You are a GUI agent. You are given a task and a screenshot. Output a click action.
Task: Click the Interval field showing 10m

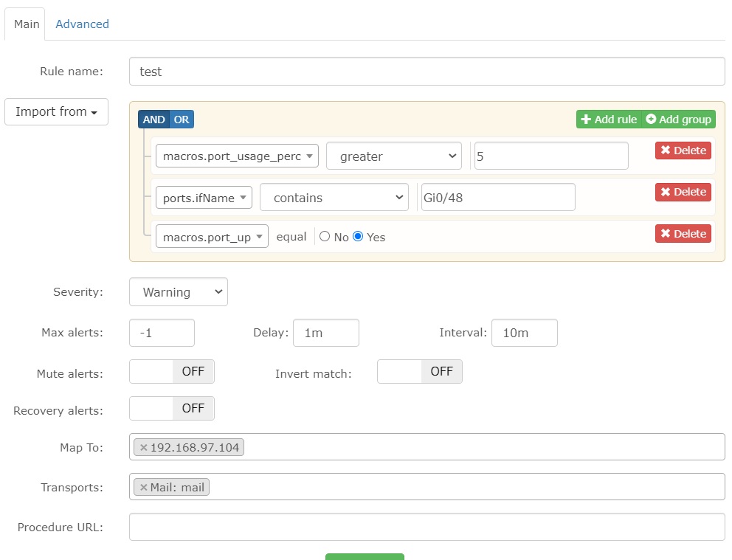[x=524, y=333]
